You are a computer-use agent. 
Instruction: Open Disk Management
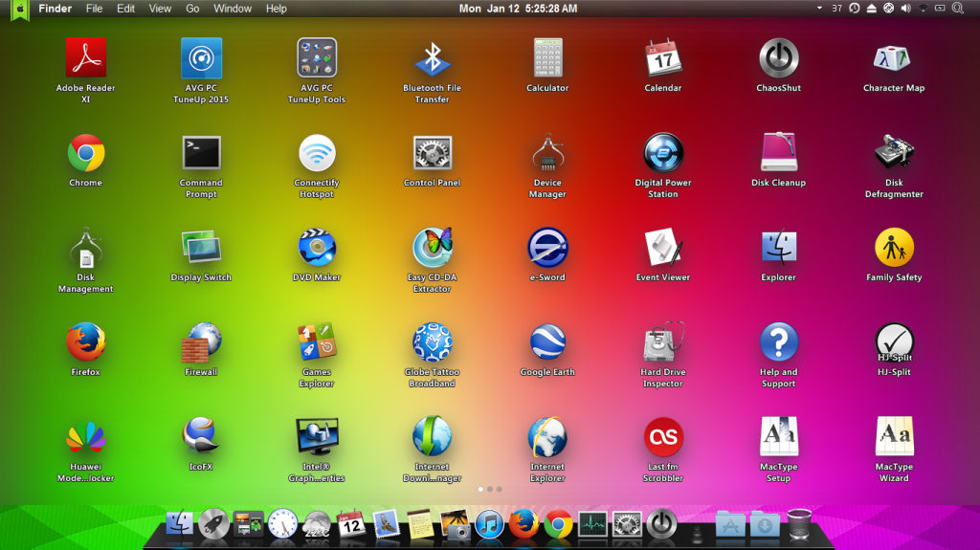pos(85,248)
